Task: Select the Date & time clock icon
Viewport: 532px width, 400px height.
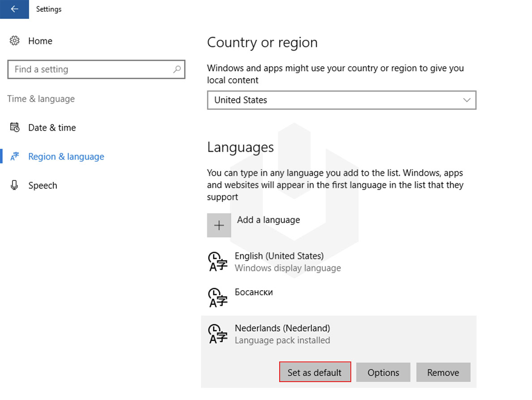Action: pos(14,127)
